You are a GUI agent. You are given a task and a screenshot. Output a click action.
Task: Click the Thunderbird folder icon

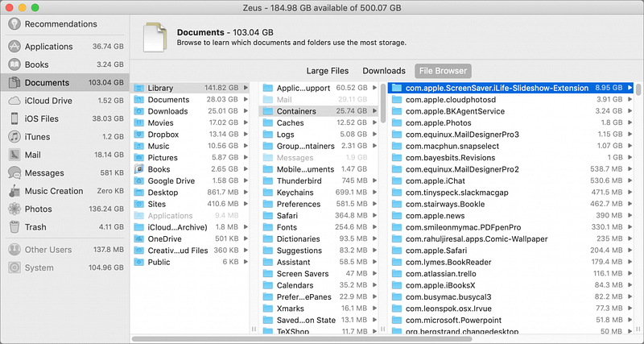pos(268,180)
